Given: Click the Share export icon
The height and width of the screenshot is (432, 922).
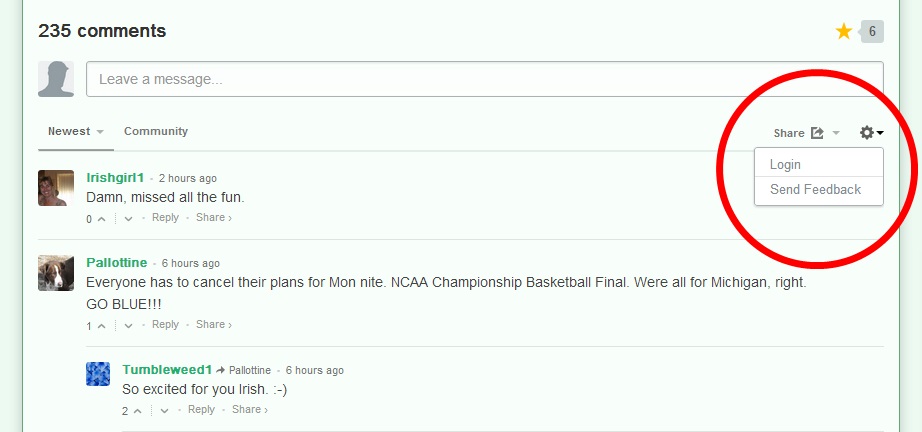Looking at the screenshot, I should pyautogui.click(x=817, y=133).
